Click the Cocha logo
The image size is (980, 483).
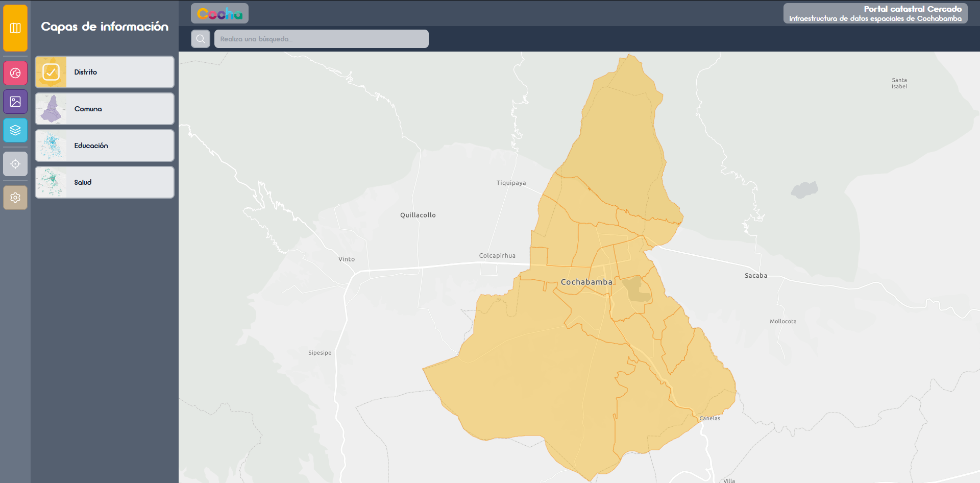[219, 14]
